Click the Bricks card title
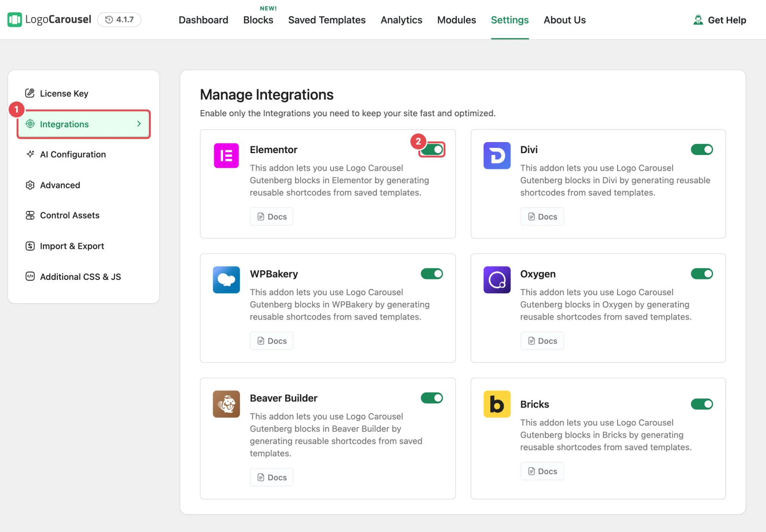Screen dimensions: 766x532 [534, 404]
